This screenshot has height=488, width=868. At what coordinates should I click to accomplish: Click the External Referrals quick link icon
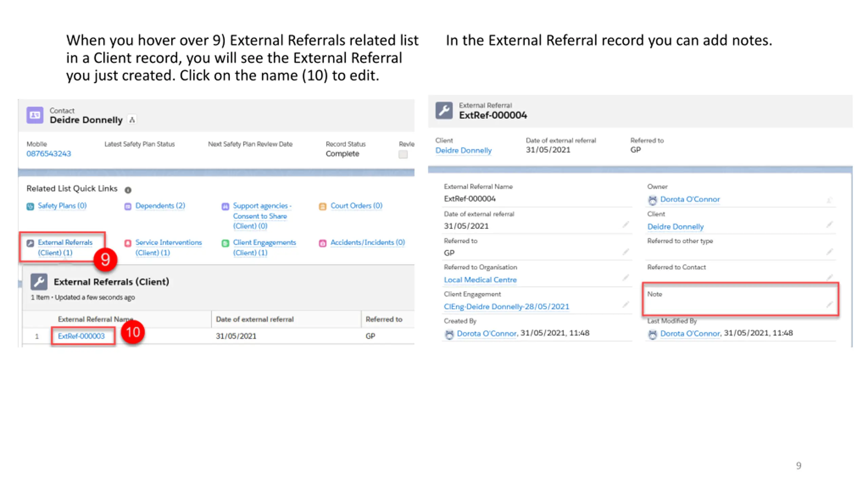(x=30, y=243)
